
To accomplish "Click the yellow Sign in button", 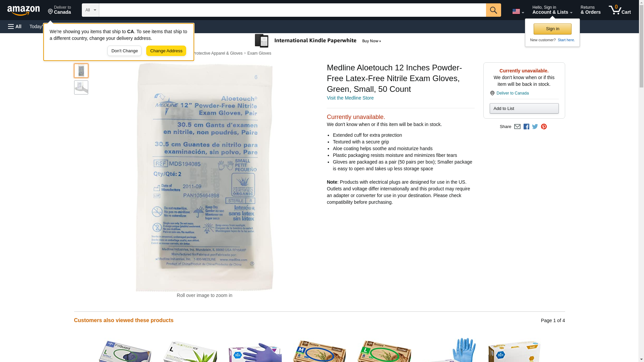I will coord(552,29).
